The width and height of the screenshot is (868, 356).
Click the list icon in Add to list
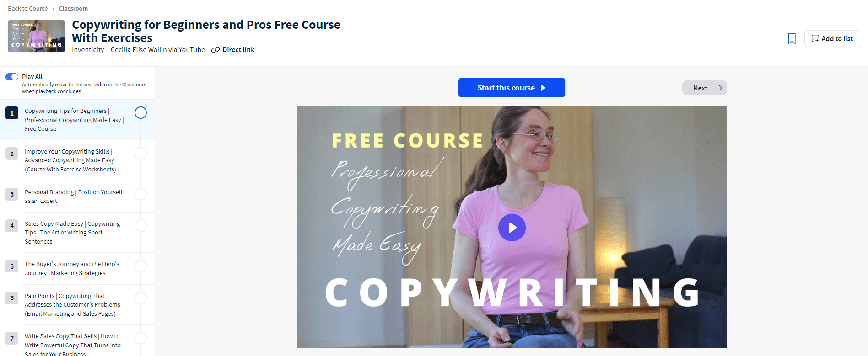[815, 39]
